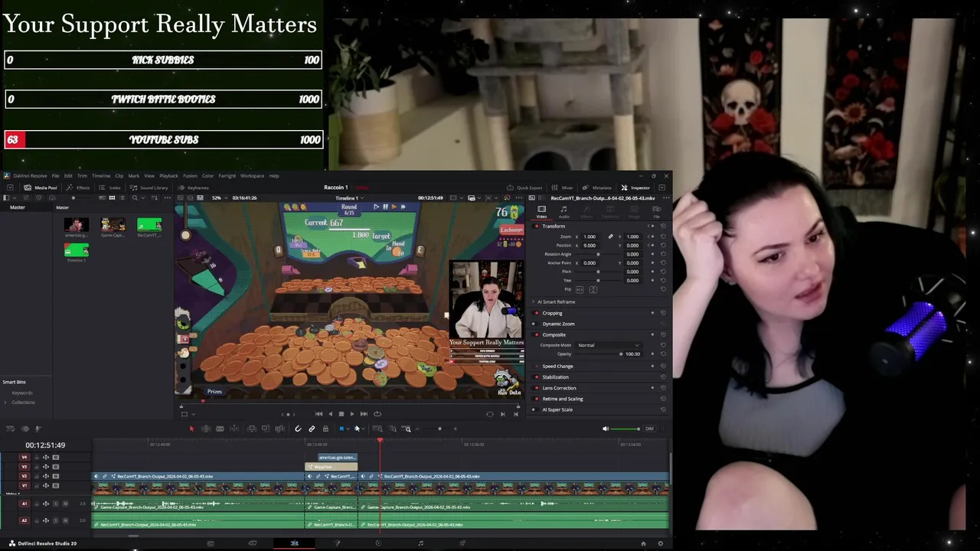Open the Media Pool panel
The height and width of the screenshot is (551, 980).
[x=41, y=187]
